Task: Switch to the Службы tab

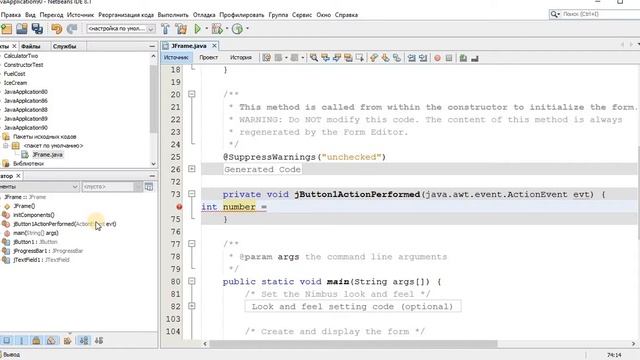Action: (x=64, y=46)
